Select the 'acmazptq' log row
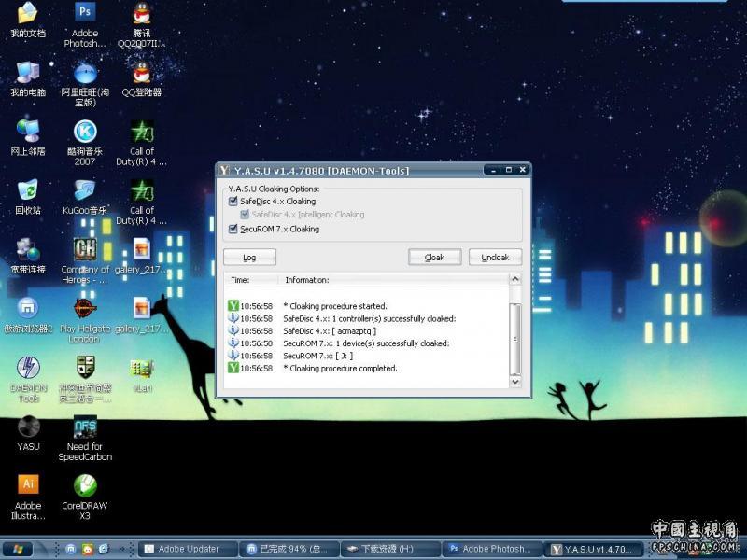747x560 pixels. [367, 331]
